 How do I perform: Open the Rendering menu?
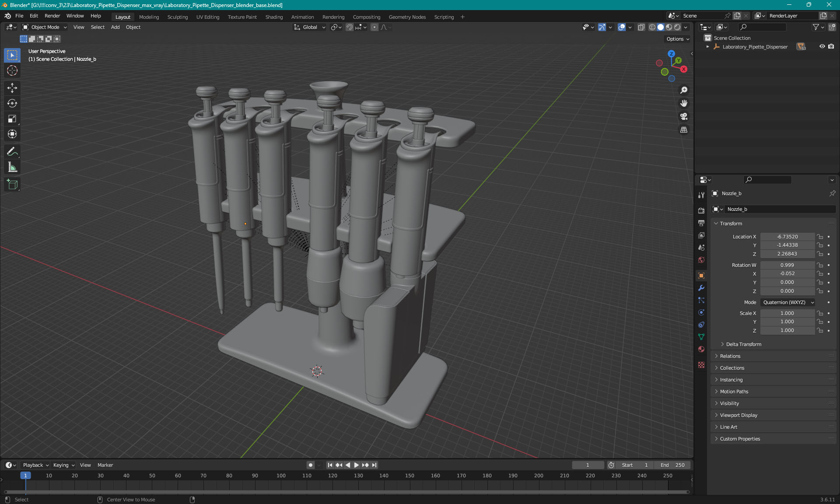click(x=334, y=16)
